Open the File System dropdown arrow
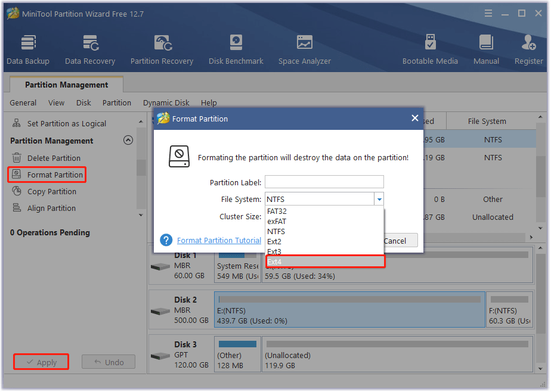The width and height of the screenshot is (551, 392). [x=379, y=200]
